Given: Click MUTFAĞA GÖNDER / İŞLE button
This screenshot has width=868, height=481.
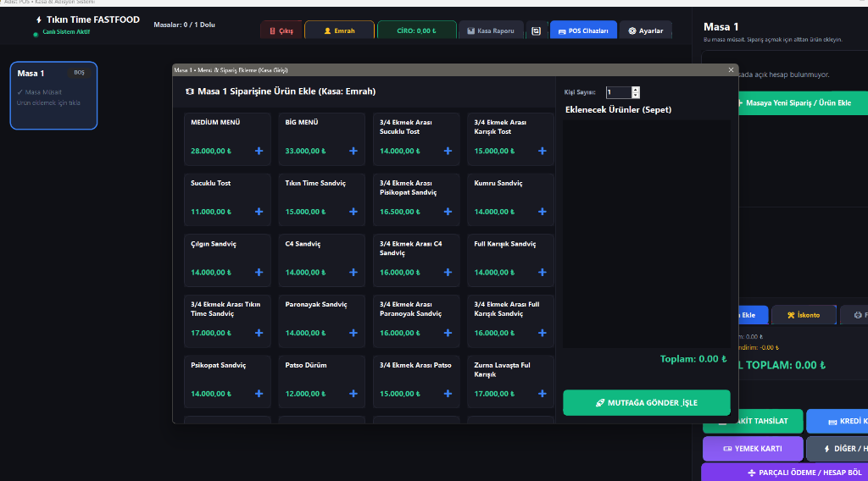Looking at the screenshot, I should [647, 402].
